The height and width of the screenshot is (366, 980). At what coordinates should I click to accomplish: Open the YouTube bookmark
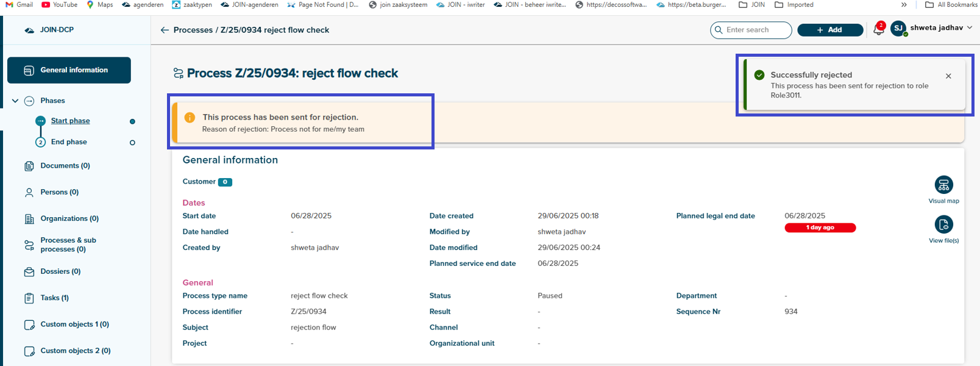[60, 5]
